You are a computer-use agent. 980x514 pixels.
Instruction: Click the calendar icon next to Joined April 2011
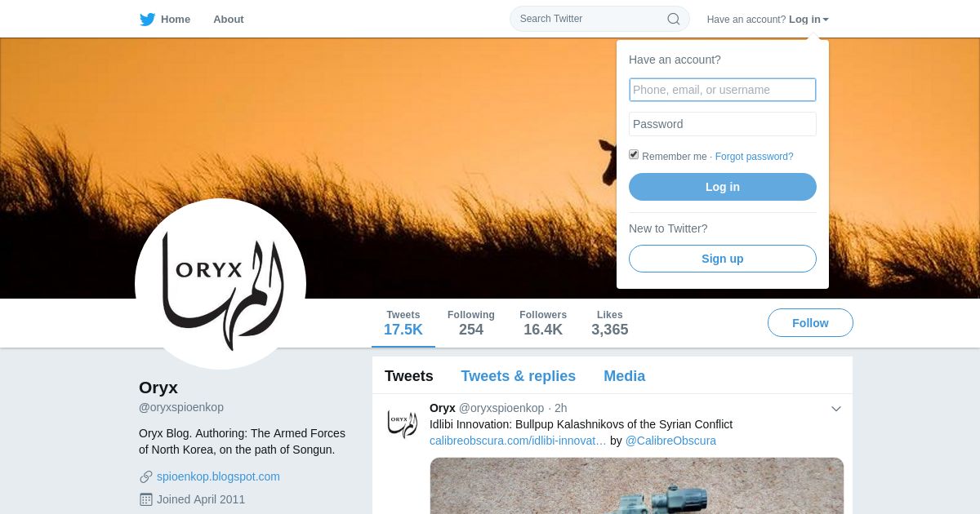(146, 499)
